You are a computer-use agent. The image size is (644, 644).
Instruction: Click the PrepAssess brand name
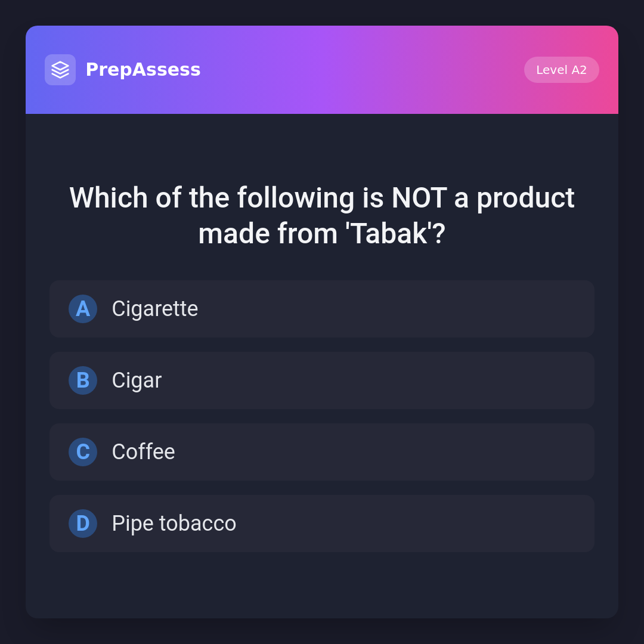click(x=143, y=70)
